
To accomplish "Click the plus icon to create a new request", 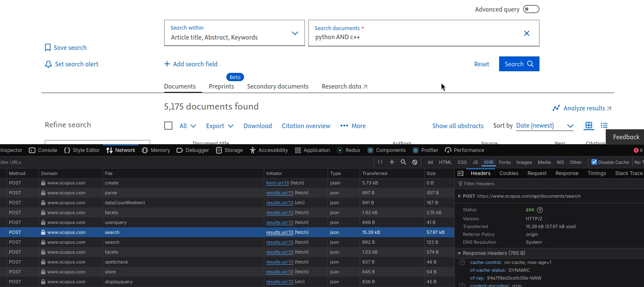I will tap(392, 162).
